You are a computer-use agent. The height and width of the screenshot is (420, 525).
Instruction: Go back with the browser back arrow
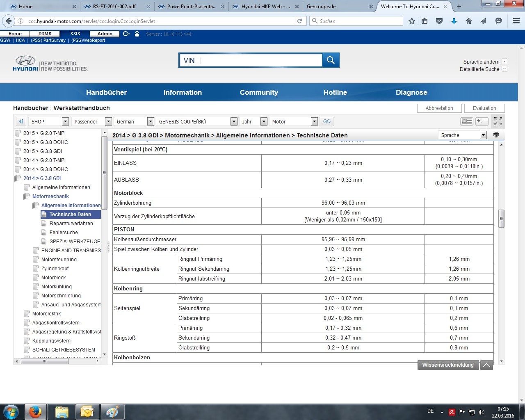8,21
